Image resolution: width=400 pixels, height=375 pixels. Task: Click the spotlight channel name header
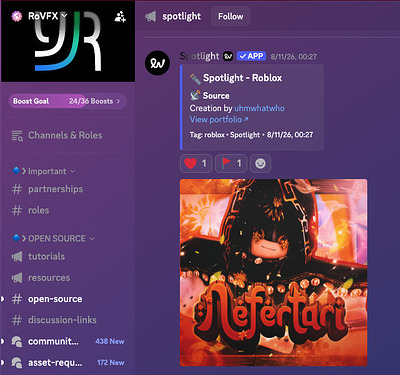[x=182, y=16]
